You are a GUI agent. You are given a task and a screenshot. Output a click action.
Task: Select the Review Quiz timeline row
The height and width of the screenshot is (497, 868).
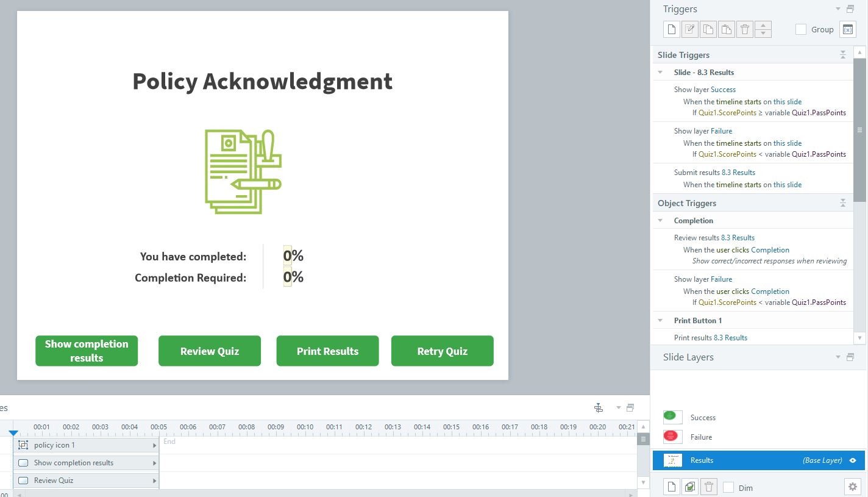(x=86, y=481)
